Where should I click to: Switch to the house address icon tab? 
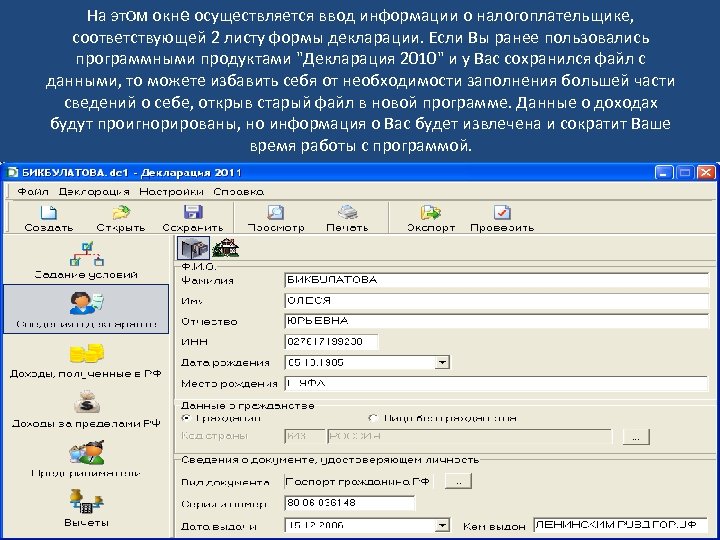225,248
